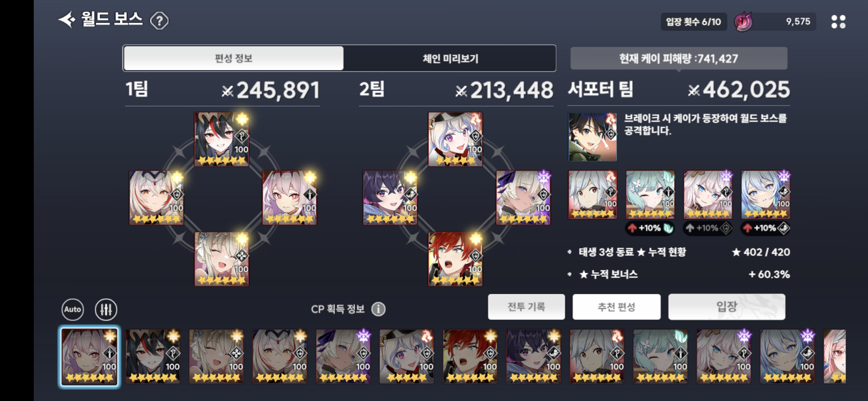Click the 입장 enter button
Screen dimensions: 868x401
pyautogui.click(x=727, y=307)
